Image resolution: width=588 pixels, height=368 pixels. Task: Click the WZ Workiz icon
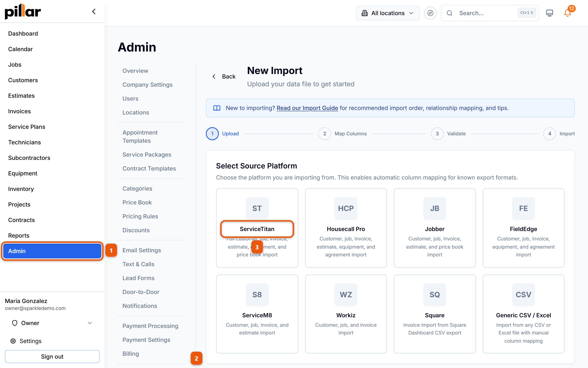(x=345, y=294)
